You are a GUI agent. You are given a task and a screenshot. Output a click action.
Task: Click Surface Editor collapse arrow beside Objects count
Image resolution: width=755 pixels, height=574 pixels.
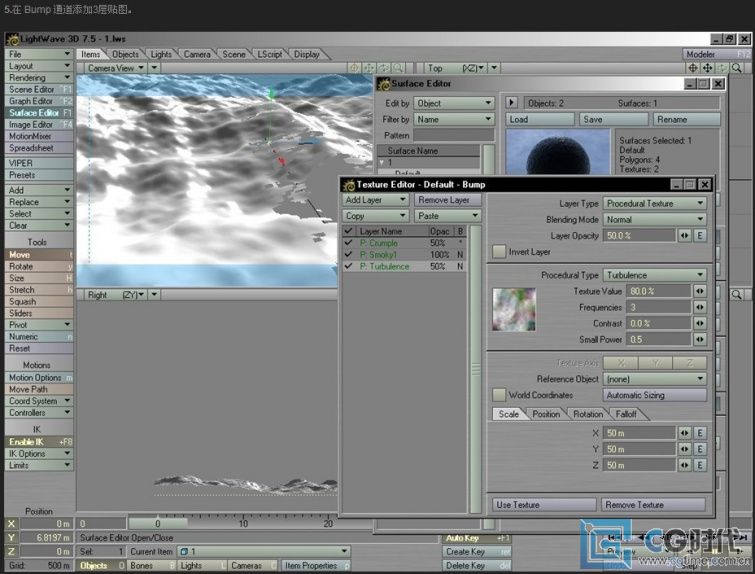coord(511,103)
